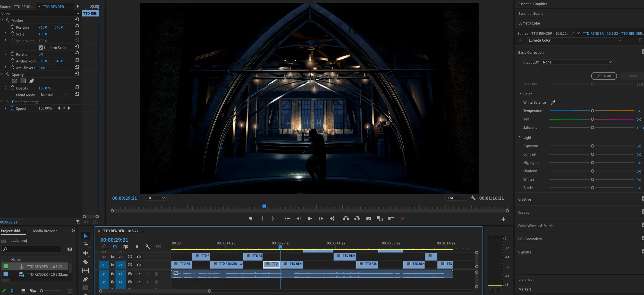The image size is (644, 295).
Task: Solo the A2 audio track
Action: pos(147,282)
